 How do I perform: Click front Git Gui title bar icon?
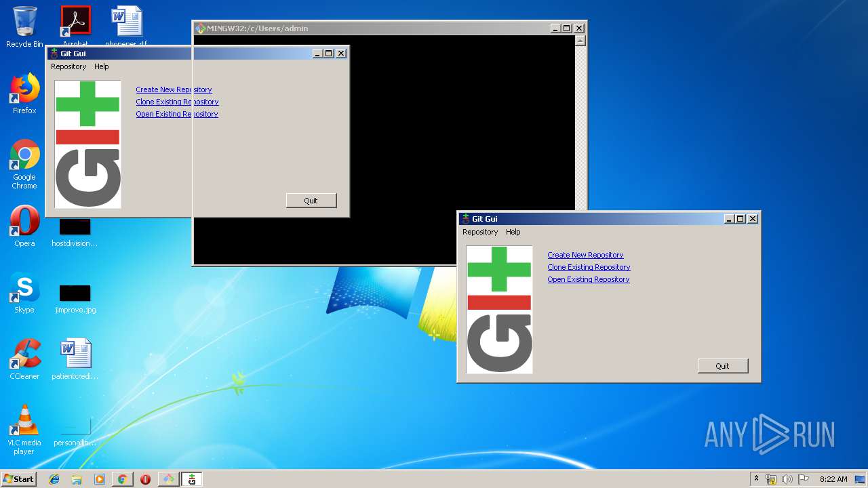(465, 219)
